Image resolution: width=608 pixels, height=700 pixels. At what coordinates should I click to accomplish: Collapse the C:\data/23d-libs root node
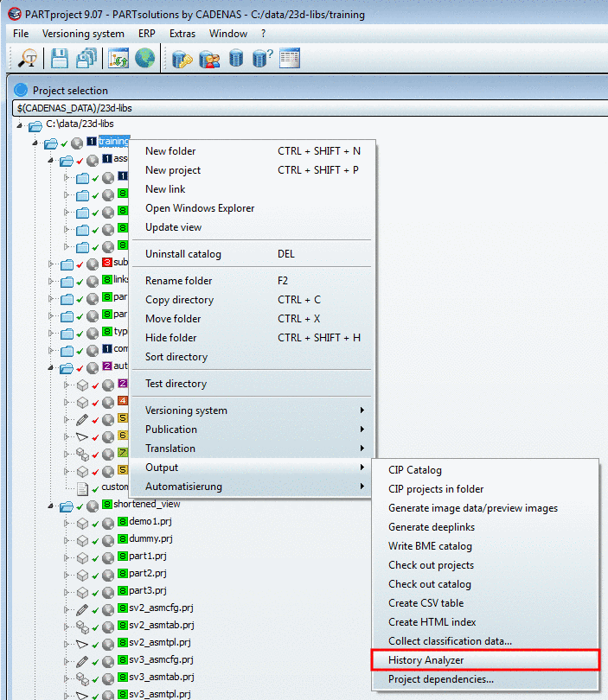[x=19, y=126]
